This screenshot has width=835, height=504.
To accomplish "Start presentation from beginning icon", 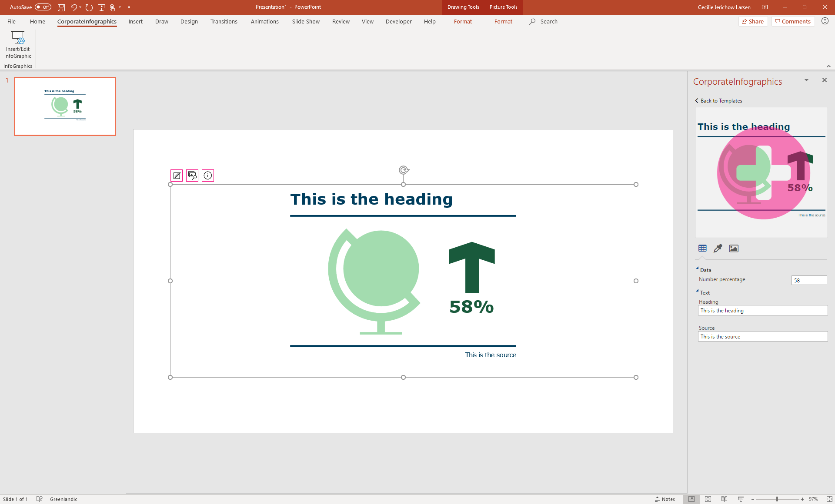I will 101,7.
